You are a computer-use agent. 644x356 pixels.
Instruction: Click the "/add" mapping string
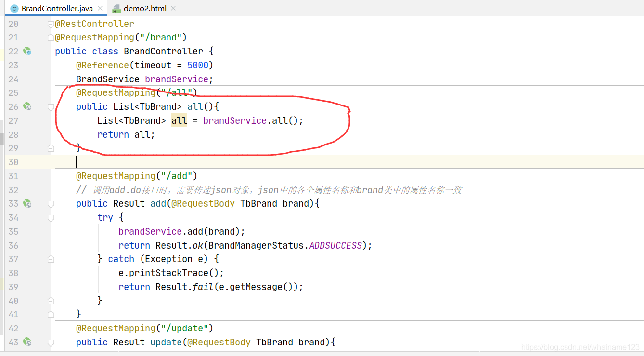177,176
